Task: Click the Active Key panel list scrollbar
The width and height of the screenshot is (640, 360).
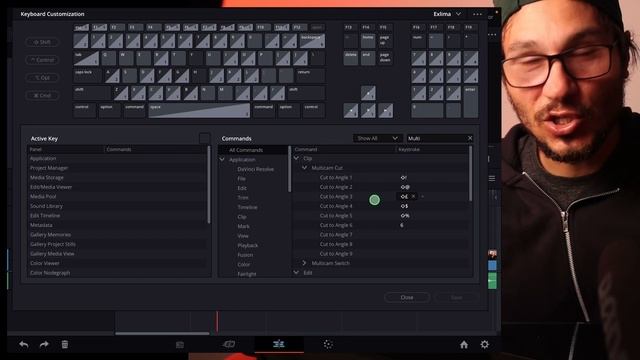Action: 209,184
